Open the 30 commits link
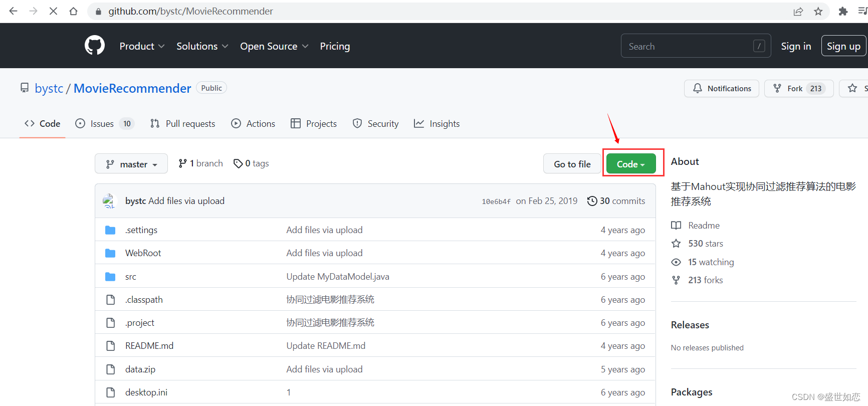 pyautogui.click(x=616, y=201)
